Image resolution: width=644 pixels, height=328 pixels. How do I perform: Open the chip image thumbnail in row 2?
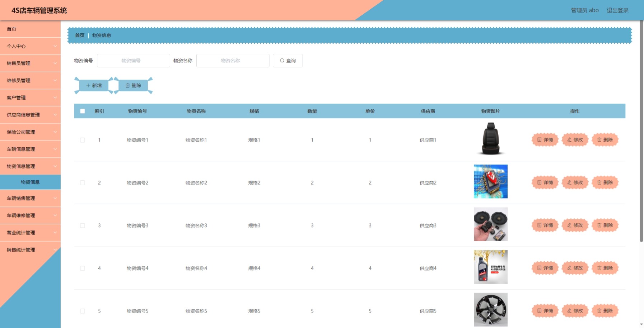pos(491,181)
